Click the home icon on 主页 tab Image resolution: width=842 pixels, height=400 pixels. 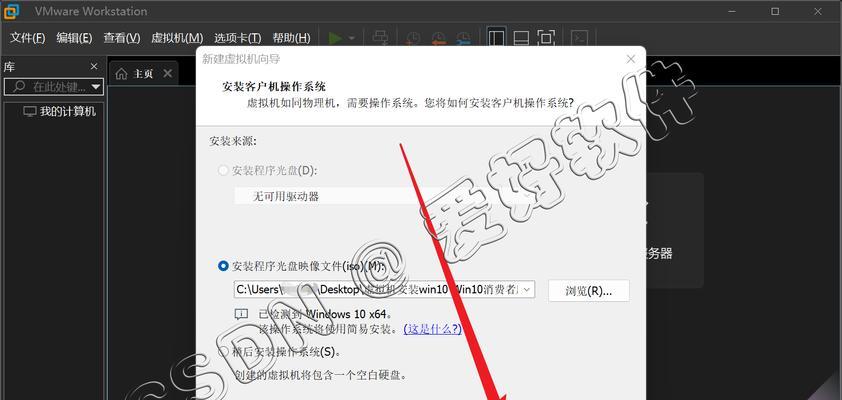121,74
